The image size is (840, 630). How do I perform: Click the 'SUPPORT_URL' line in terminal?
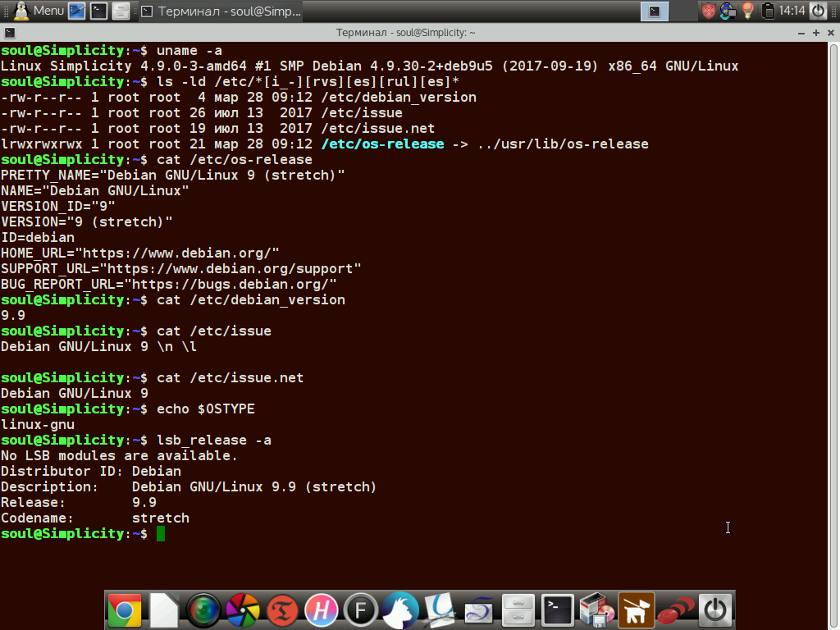pyautogui.click(x=181, y=268)
